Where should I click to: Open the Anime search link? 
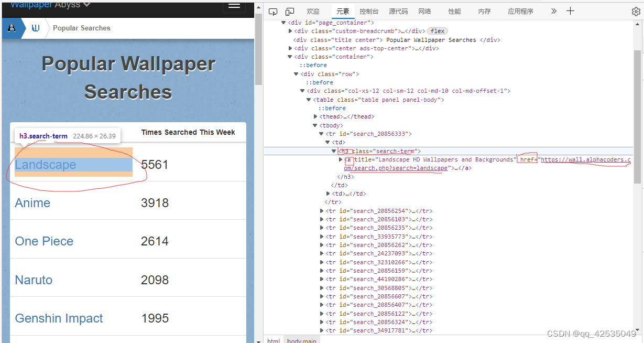click(32, 203)
